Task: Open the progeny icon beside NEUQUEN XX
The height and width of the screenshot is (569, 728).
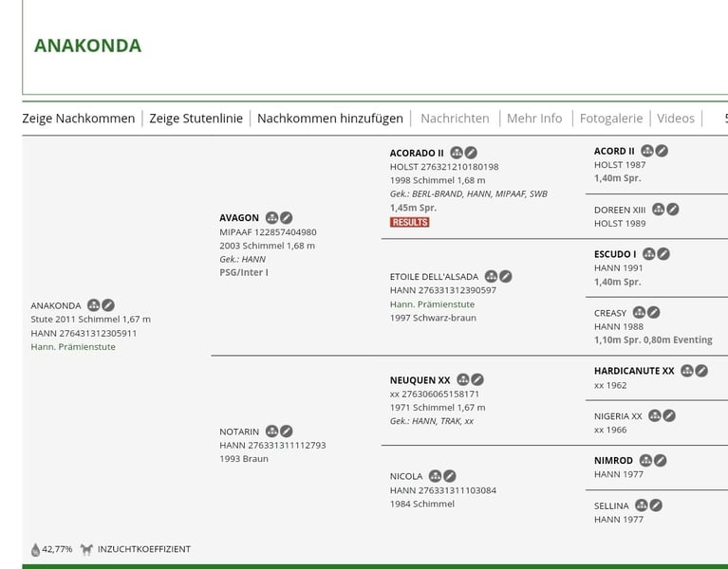Action: (x=462, y=380)
